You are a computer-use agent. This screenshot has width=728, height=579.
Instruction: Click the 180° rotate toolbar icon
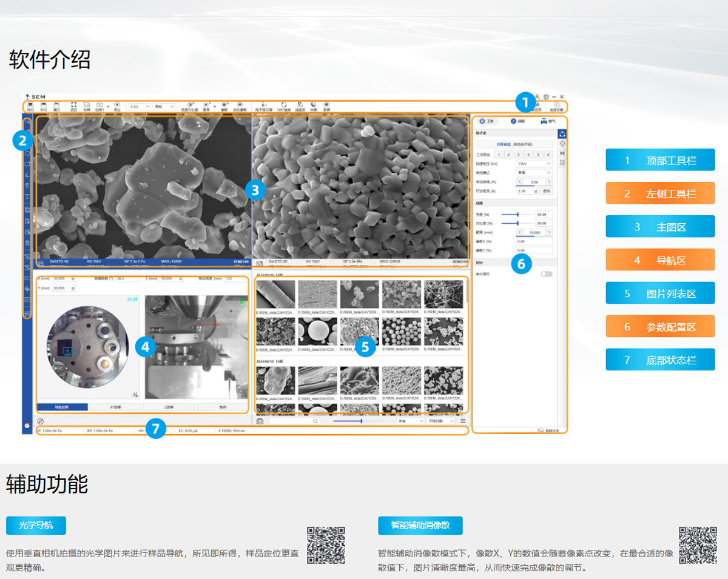point(283,106)
